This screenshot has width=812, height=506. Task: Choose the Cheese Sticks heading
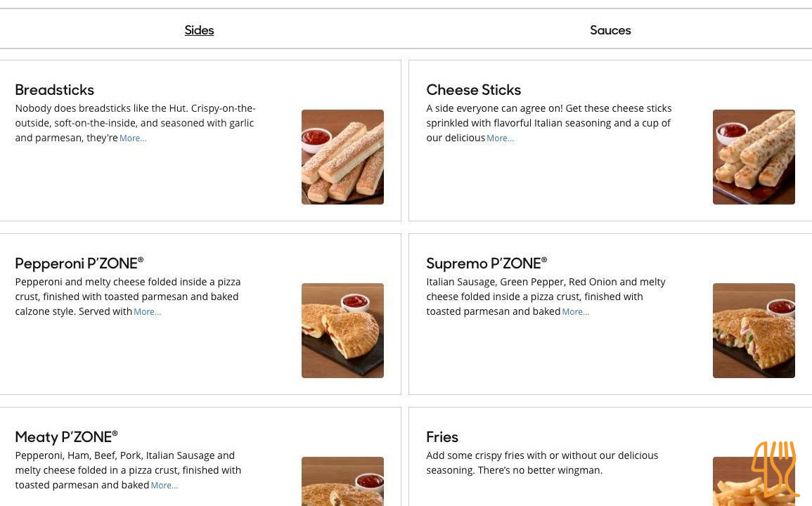[474, 90]
